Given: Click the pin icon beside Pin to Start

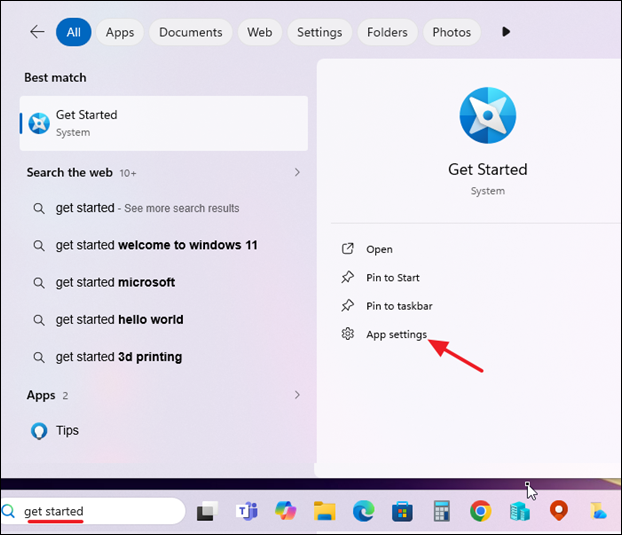Looking at the screenshot, I should click(347, 277).
